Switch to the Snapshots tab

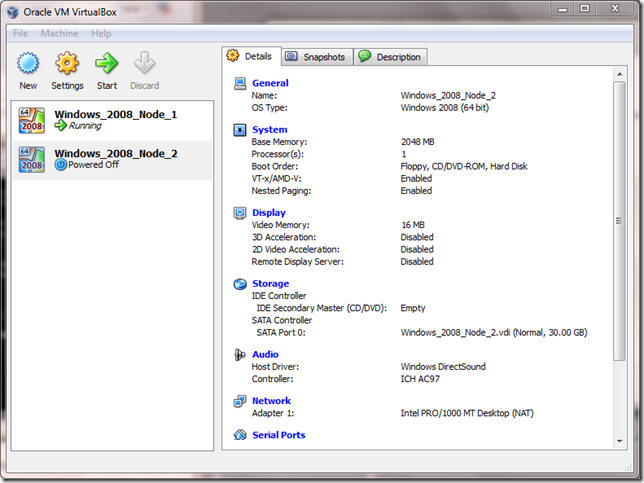pos(317,57)
